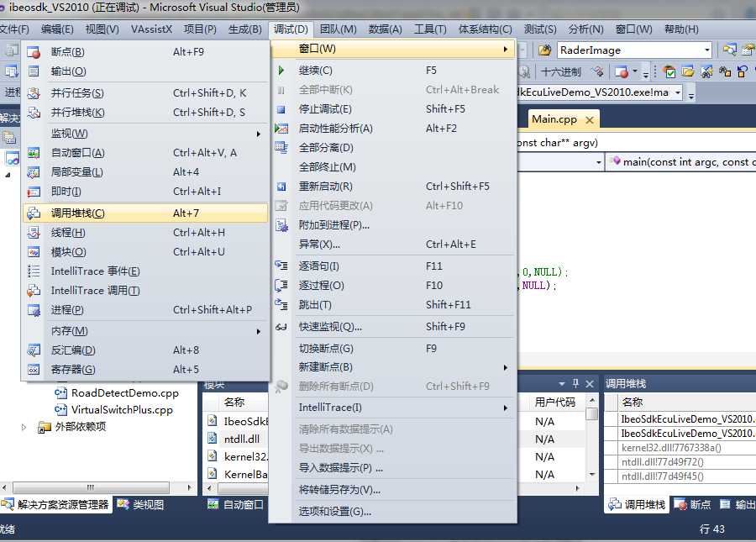The height and width of the screenshot is (542, 756).
Task: Click the Parallel Stacks (并行堆栈) icon
Action: 34,113
